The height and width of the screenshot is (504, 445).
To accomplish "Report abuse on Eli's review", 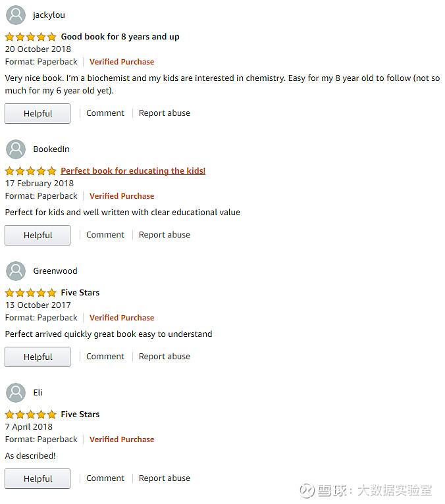I will coord(165,478).
